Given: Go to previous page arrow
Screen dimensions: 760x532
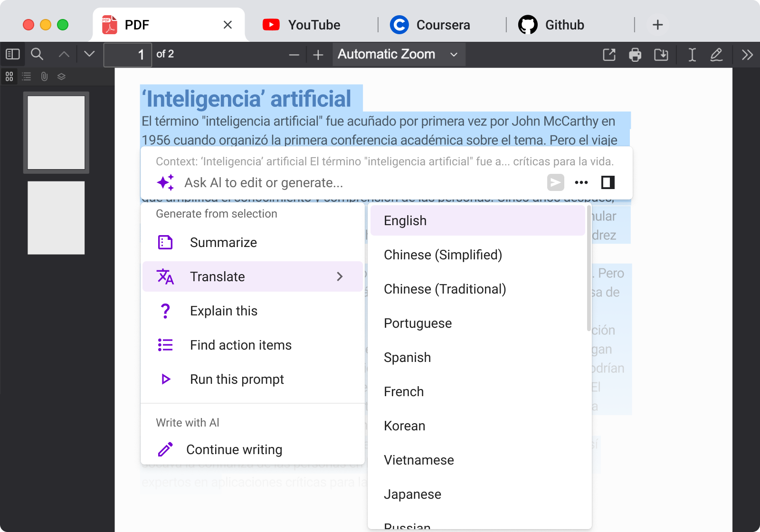Looking at the screenshot, I should [64, 54].
